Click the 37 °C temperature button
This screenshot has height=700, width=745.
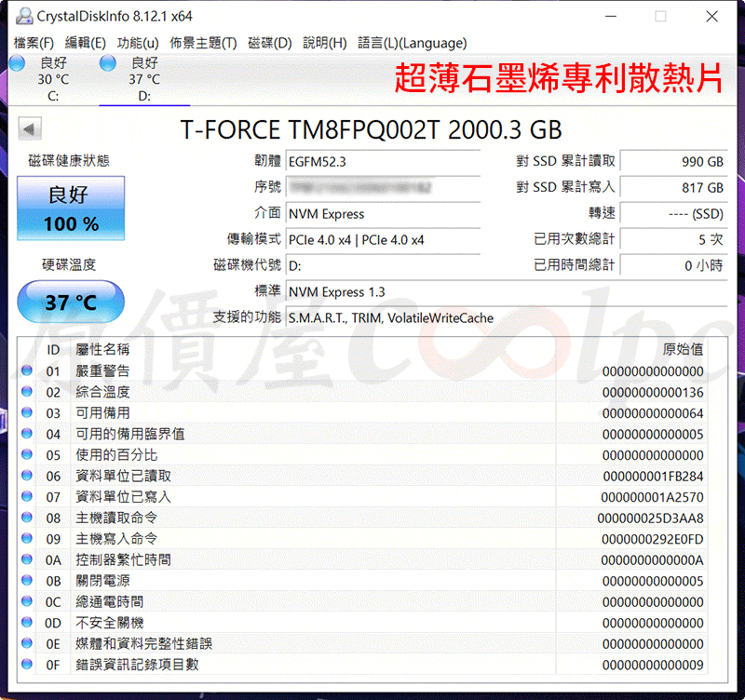click(71, 302)
